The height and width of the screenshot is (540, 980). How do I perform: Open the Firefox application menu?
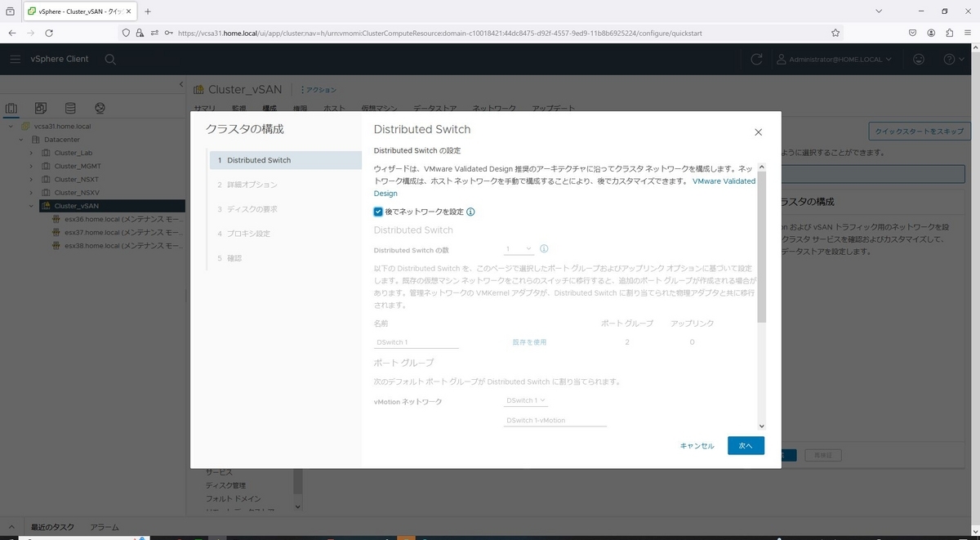tap(968, 33)
